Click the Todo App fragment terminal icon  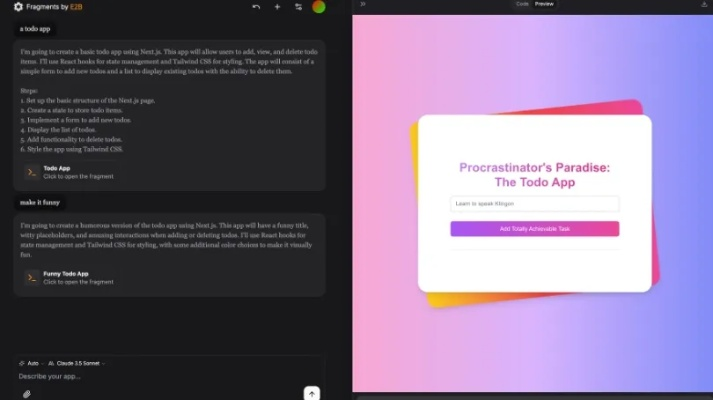coord(32,172)
